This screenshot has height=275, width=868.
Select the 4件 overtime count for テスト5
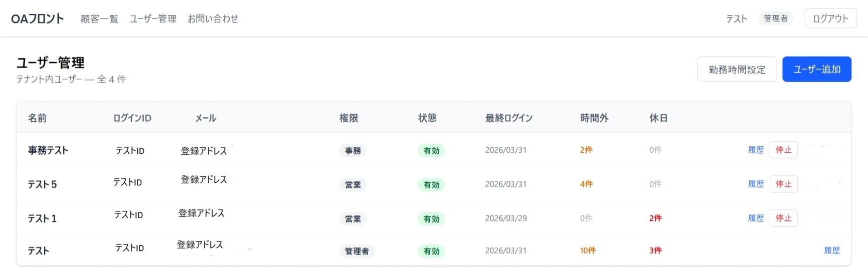[x=586, y=184]
